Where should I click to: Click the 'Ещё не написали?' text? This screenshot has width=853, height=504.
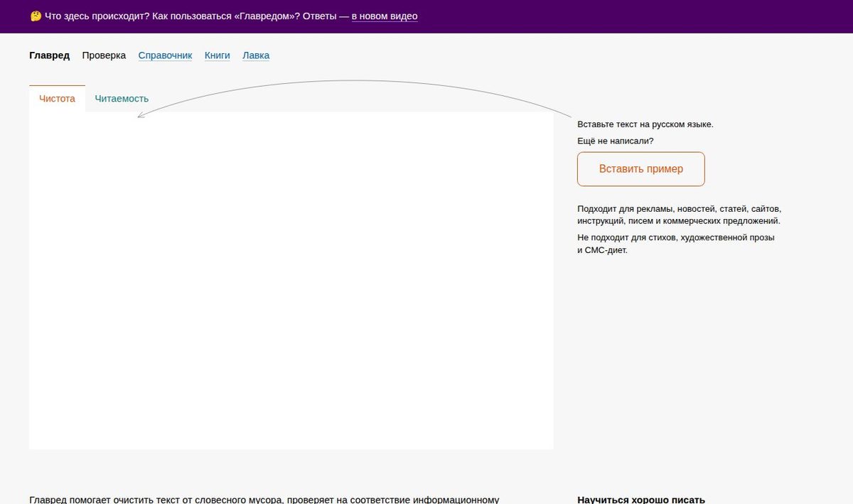pos(616,141)
